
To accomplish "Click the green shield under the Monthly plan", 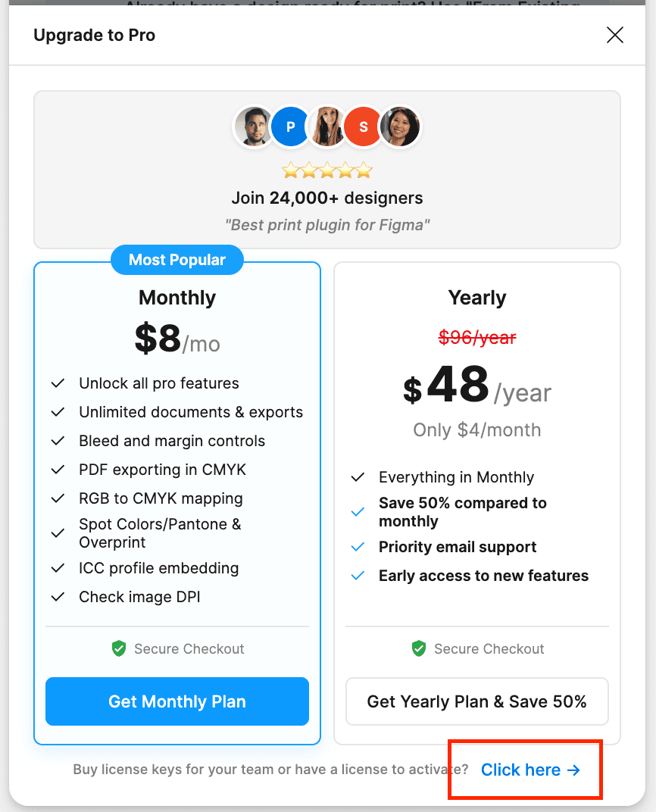I will coord(119,648).
